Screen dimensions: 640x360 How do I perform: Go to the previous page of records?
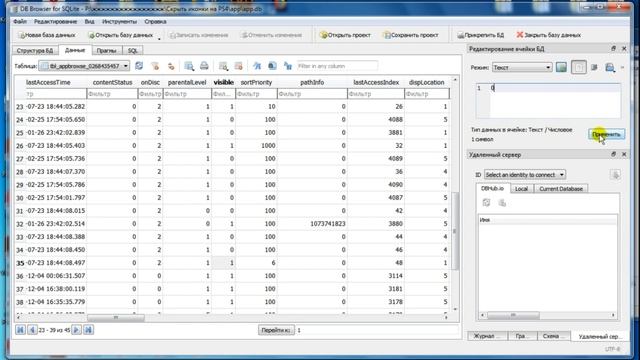click(32, 329)
